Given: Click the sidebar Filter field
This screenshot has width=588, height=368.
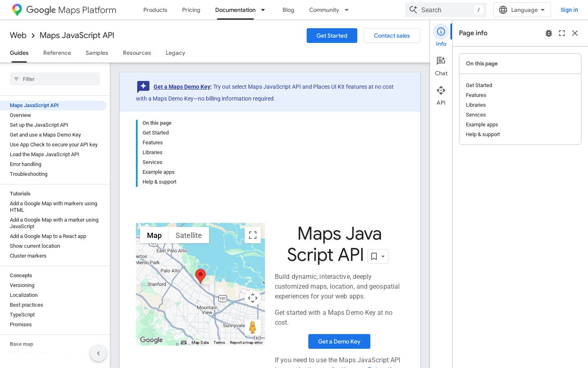Looking at the screenshot, I should (x=55, y=79).
